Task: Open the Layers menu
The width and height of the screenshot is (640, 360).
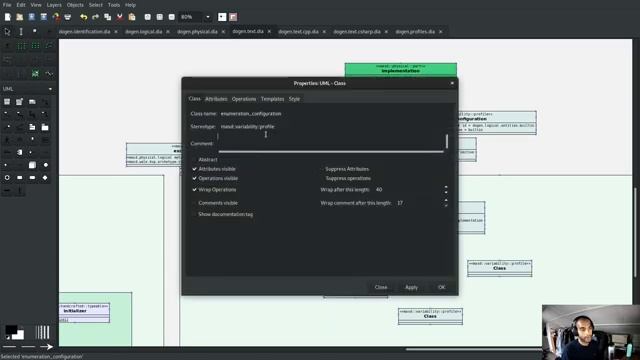Action: tap(54, 5)
